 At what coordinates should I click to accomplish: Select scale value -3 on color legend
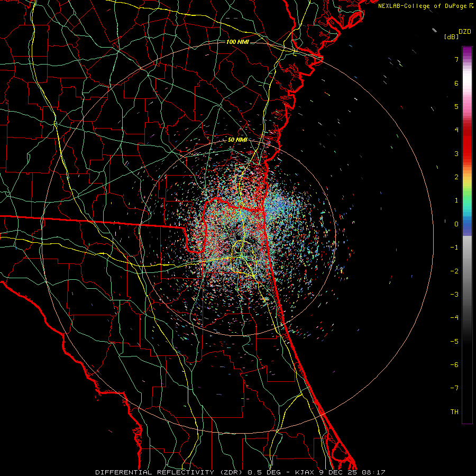pyautogui.click(x=454, y=295)
